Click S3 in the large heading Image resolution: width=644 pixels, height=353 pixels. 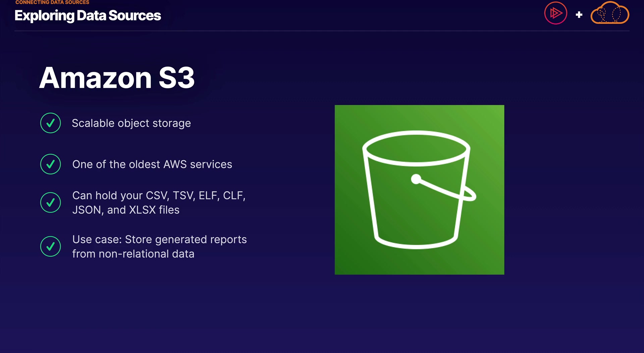[x=176, y=78]
